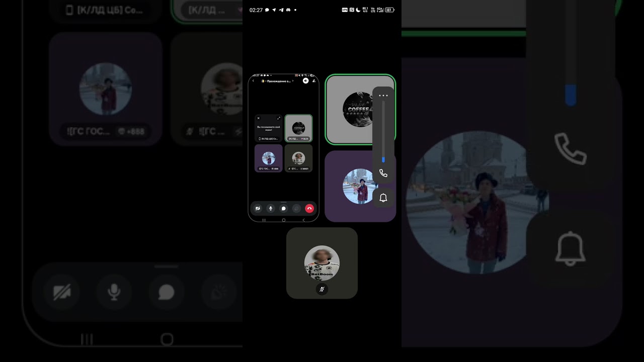Viewport: 644px width, 362px height.
Task: Tap the red end-call button in preview
Action: [x=309, y=208]
